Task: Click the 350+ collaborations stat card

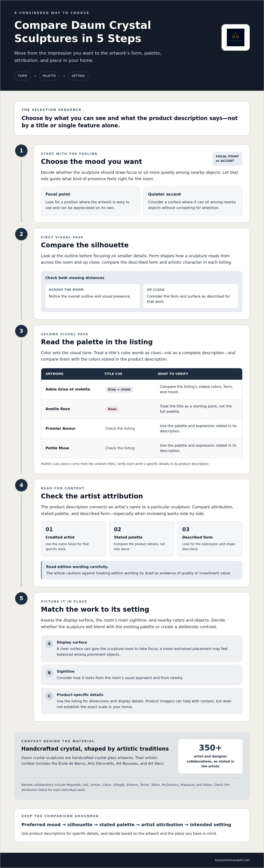Action: [x=211, y=756]
